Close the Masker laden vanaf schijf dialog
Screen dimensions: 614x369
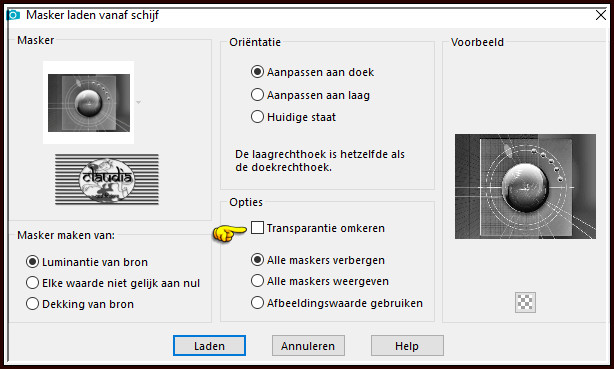(600, 15)
